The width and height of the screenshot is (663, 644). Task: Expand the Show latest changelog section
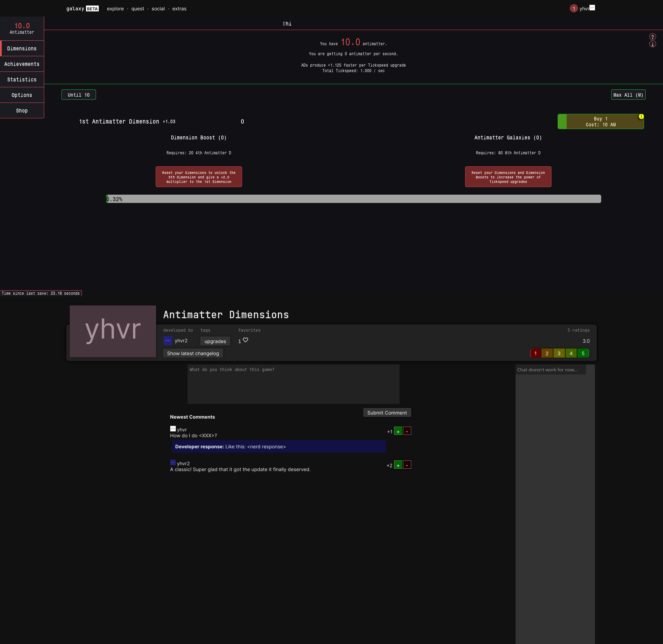point(192,353)
